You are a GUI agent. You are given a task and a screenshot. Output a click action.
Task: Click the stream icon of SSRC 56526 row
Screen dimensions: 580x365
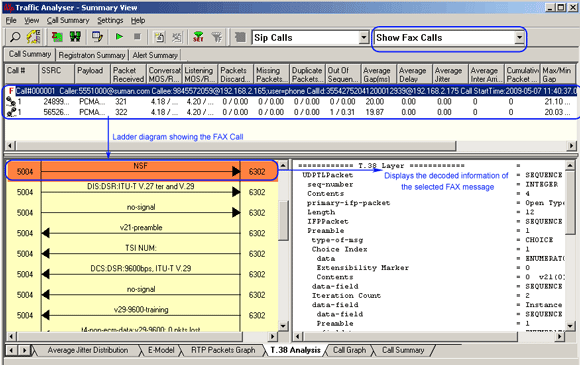coord(11,112)
